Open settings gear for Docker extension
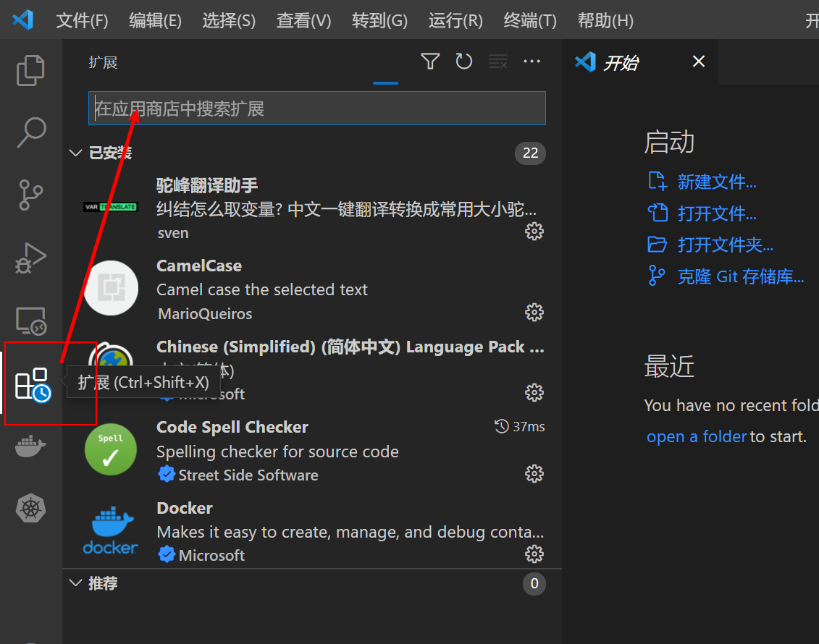The width and height of the screenshot is (819, 644). [534, 554]
